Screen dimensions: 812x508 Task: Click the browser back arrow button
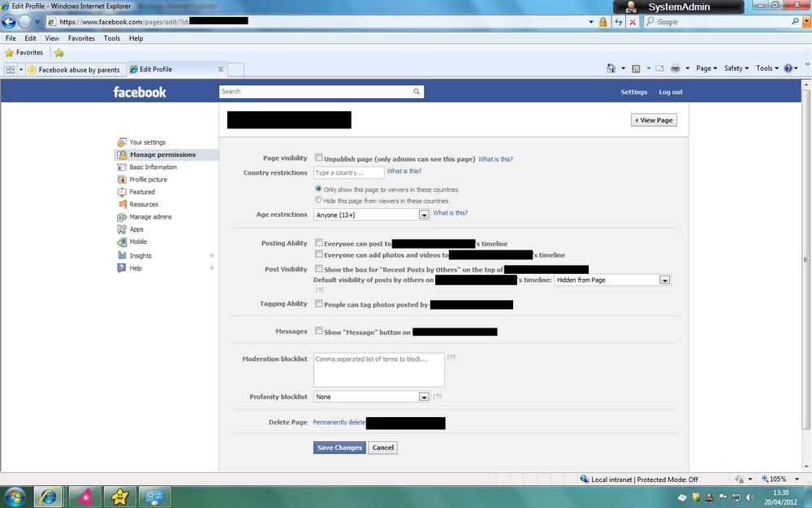click(x=9, y=22)
